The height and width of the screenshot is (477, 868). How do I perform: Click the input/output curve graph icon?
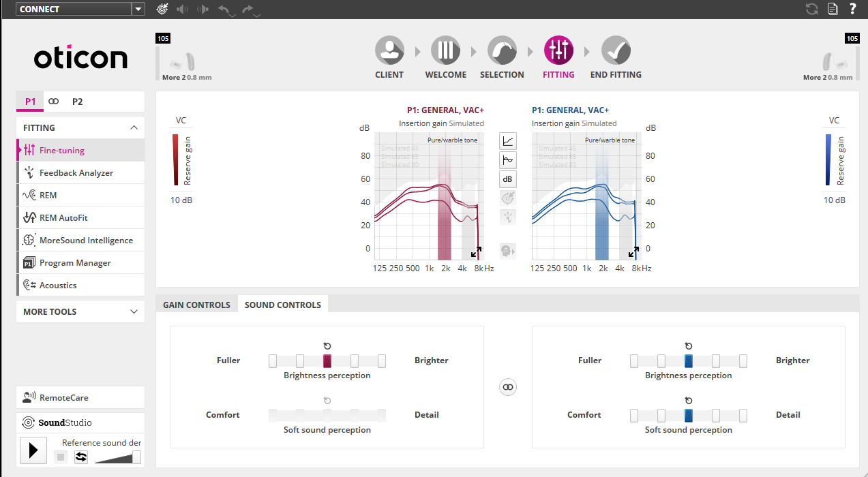pyautogui.click(x=508, y=141)
